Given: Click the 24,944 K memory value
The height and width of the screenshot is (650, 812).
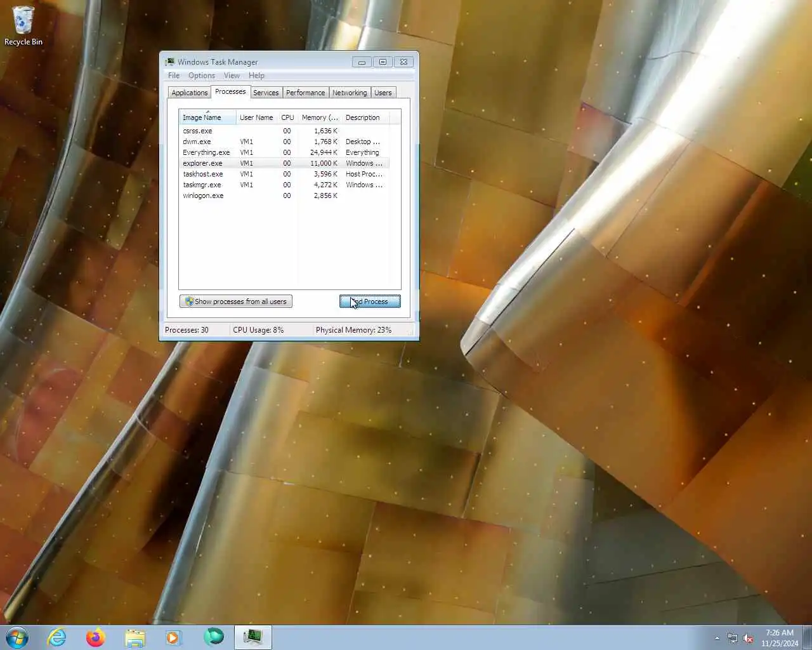Looking at the screenshot, I should 324,152.
